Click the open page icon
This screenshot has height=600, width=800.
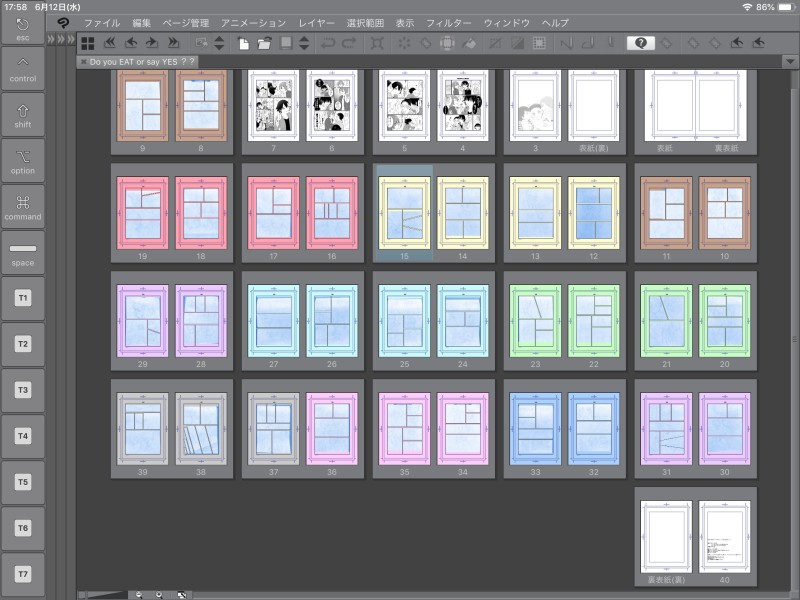click(202, 43)
